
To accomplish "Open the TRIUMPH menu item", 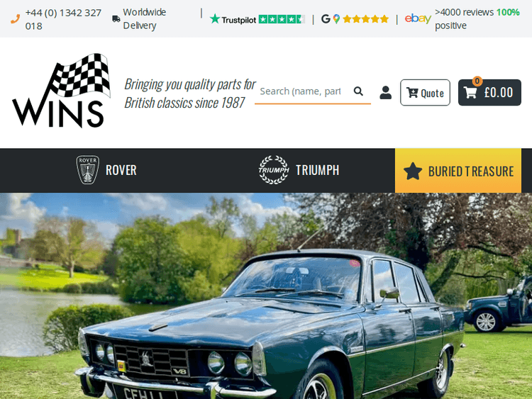I will pyautogui.click(x=299, y=170).
